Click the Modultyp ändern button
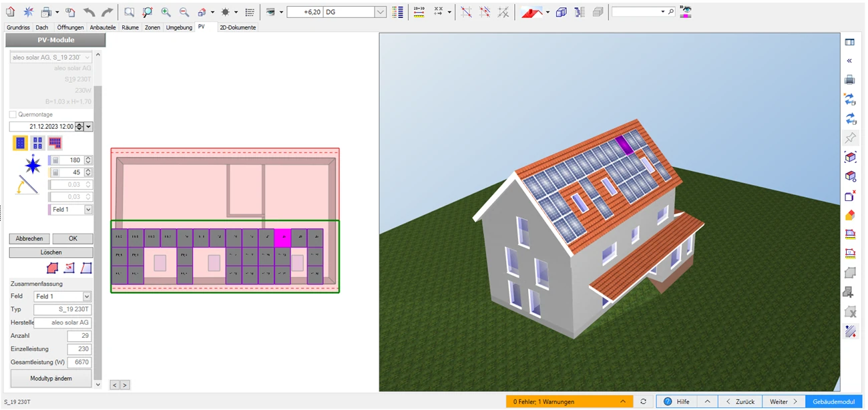 tap(51, 379)
